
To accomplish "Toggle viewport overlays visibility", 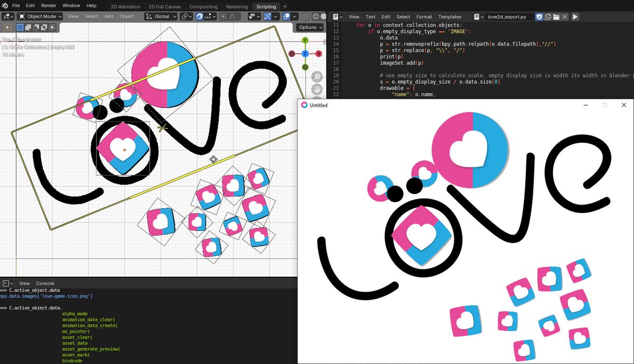I will click(x=286, y=16).
